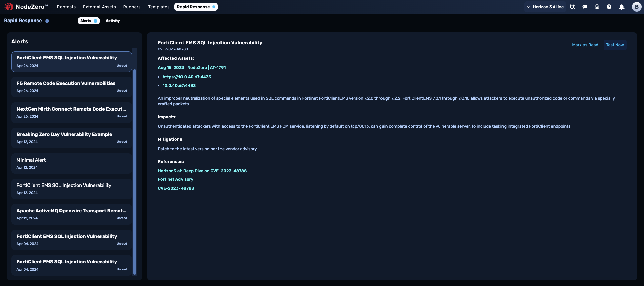Open the https://10.0.40.67:4433 asset link
Viewport: 644px width, 286px height.
(x=187, y=77)
